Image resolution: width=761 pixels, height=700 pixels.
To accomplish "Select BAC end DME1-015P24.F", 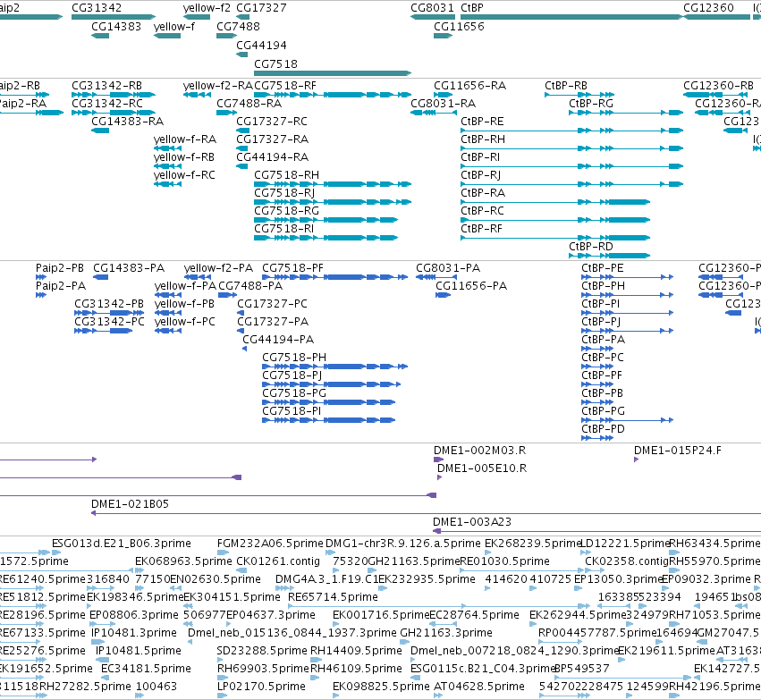I will pyautogui.click(x=678, y=451).
